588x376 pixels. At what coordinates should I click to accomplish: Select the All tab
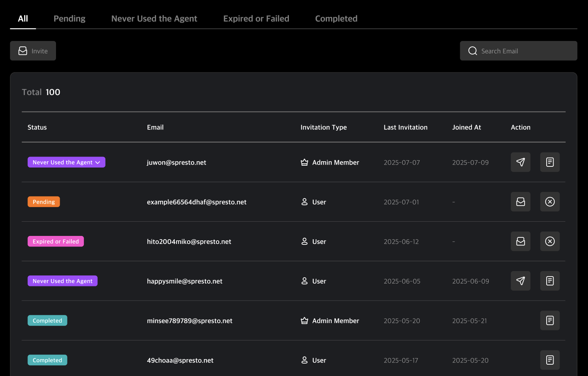coord(23,19)
